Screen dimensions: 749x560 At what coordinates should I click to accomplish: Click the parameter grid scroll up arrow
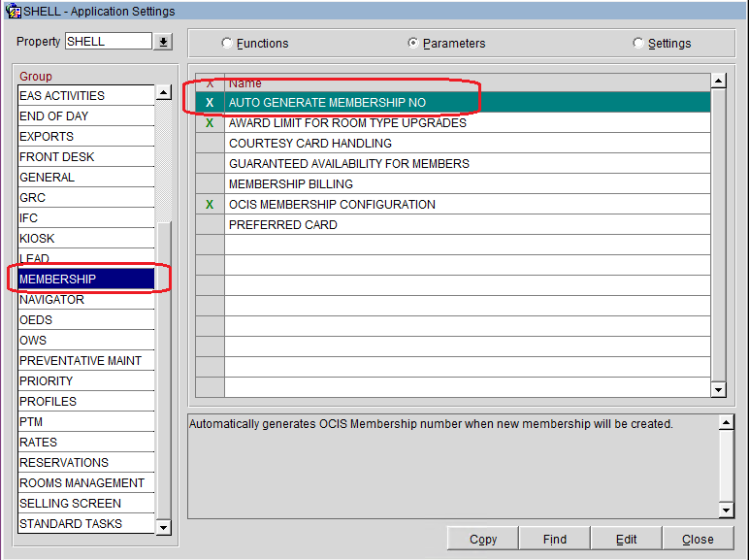click(x=718, y=82)
